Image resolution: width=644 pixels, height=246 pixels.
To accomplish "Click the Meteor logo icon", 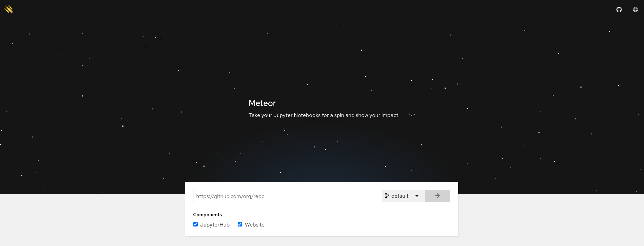I will pos(9,9).
